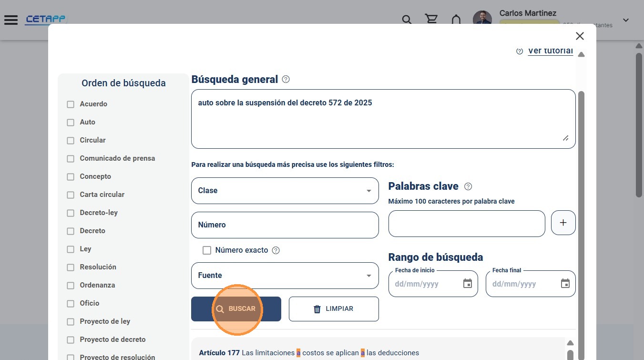644x360 pixels.
Task: Open the Clase dropdown
Action: pos(285,191)
